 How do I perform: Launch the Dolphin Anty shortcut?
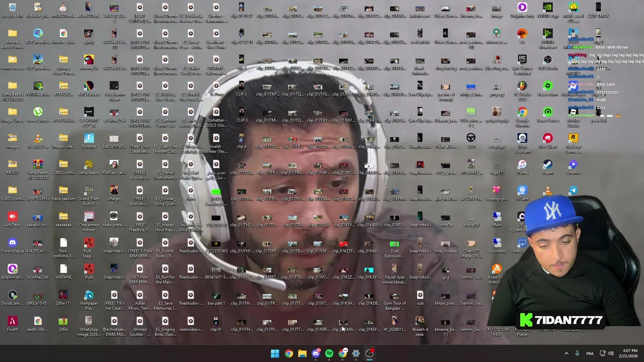(522, 10)
